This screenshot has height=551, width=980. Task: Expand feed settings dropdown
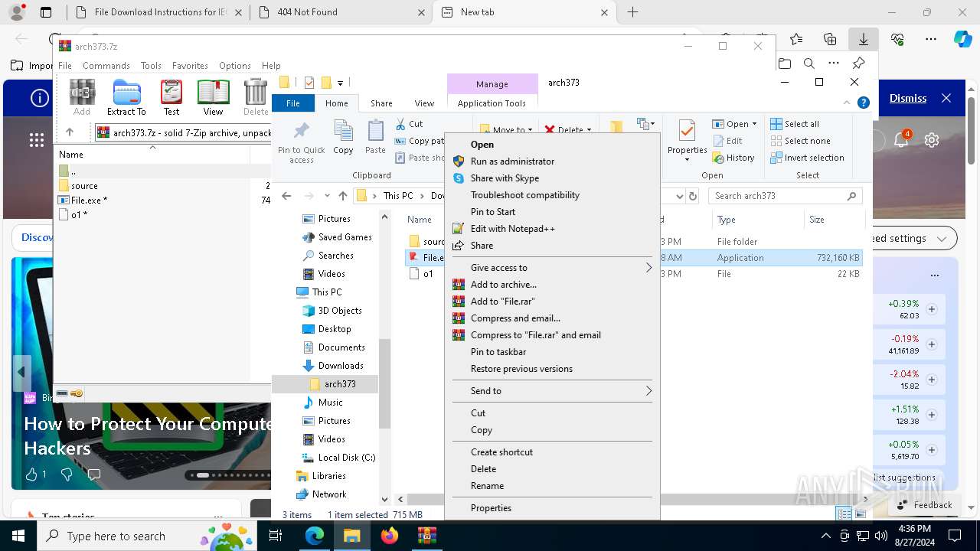[x=942, y=239]
